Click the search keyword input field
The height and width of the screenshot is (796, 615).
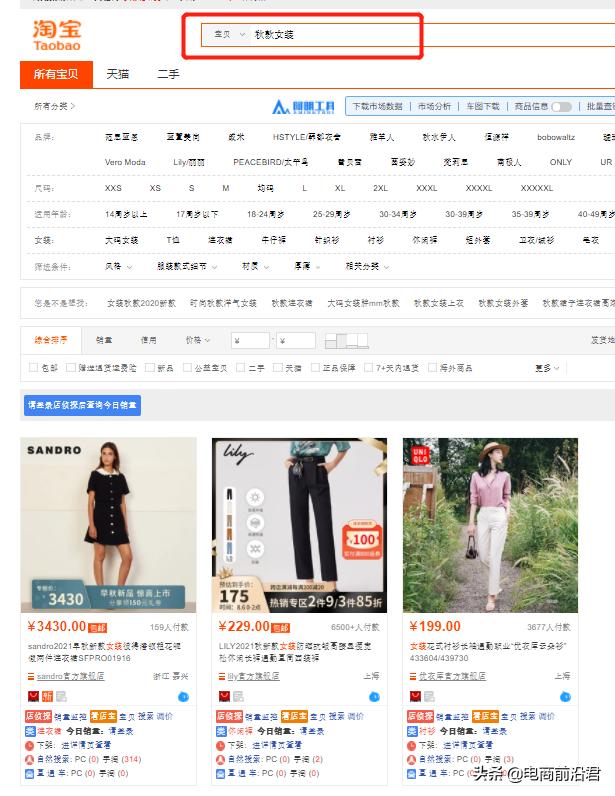click(432, 35)
